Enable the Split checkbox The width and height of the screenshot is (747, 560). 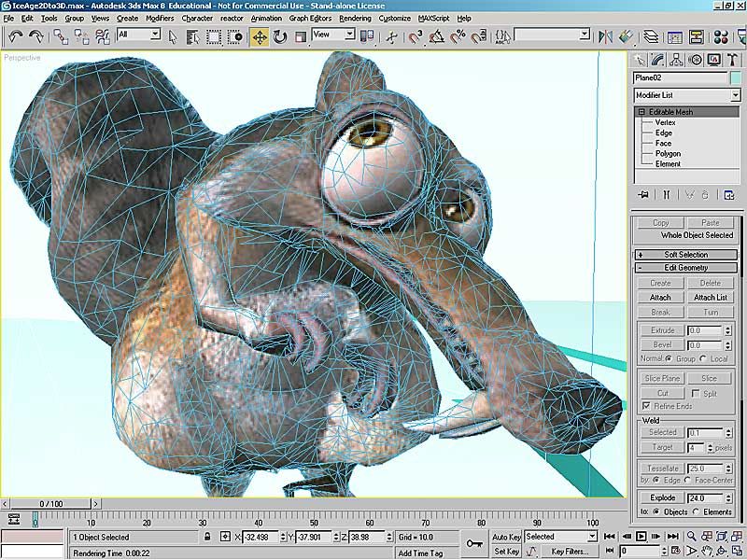point(696,393)
